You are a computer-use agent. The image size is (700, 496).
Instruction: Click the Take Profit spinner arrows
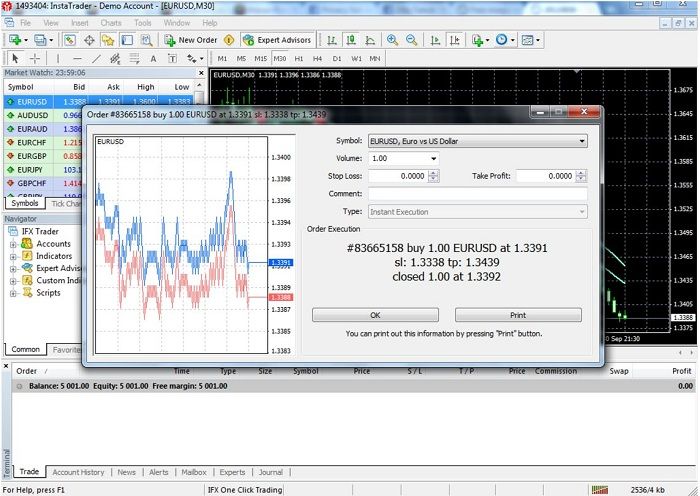pos(580,176)
